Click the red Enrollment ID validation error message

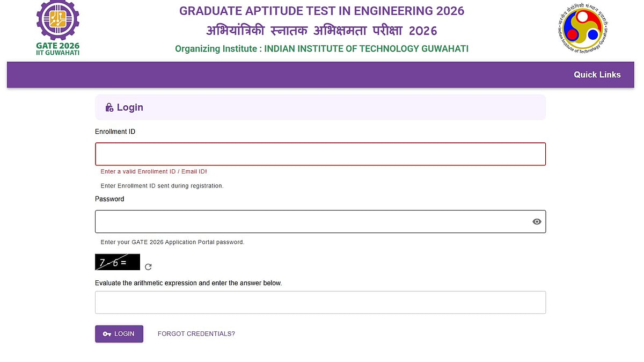click(153, 171)
